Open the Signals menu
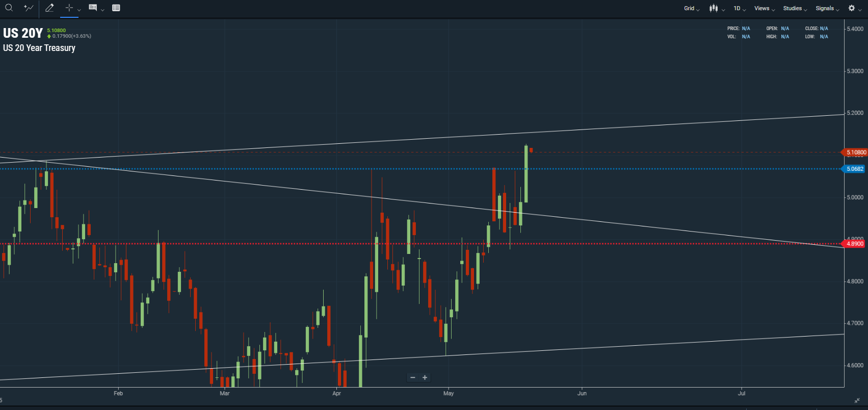Screen dimensions: 868x410 coord(827,8)
